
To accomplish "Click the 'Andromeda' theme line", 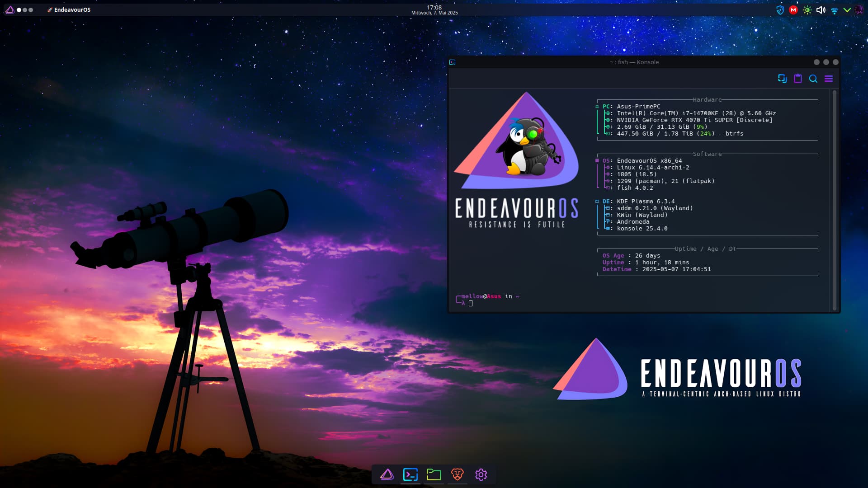I will tap(633, 222).
